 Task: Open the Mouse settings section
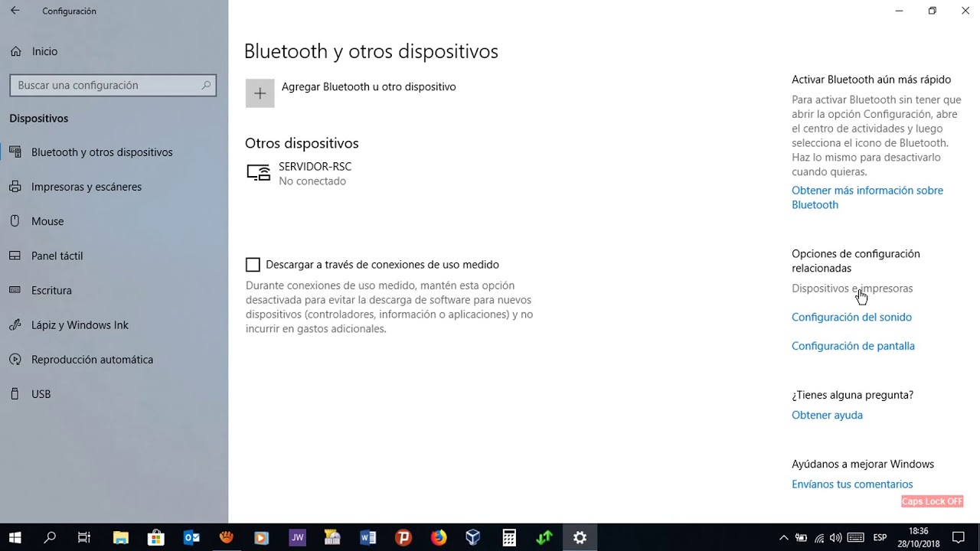click(47, 221)
